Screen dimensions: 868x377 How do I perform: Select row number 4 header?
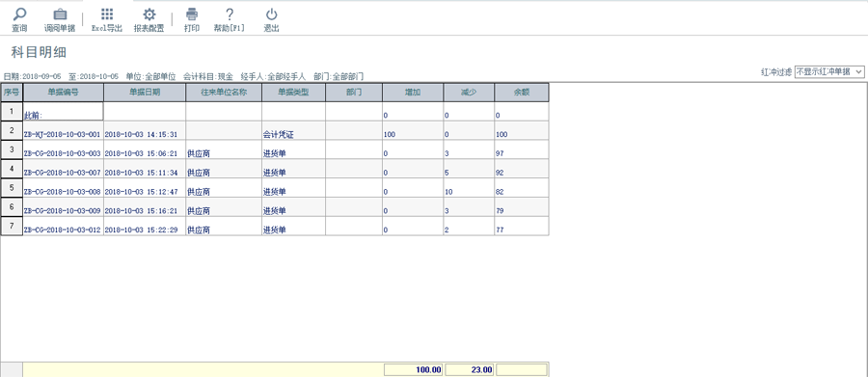[x=11, y=169]
